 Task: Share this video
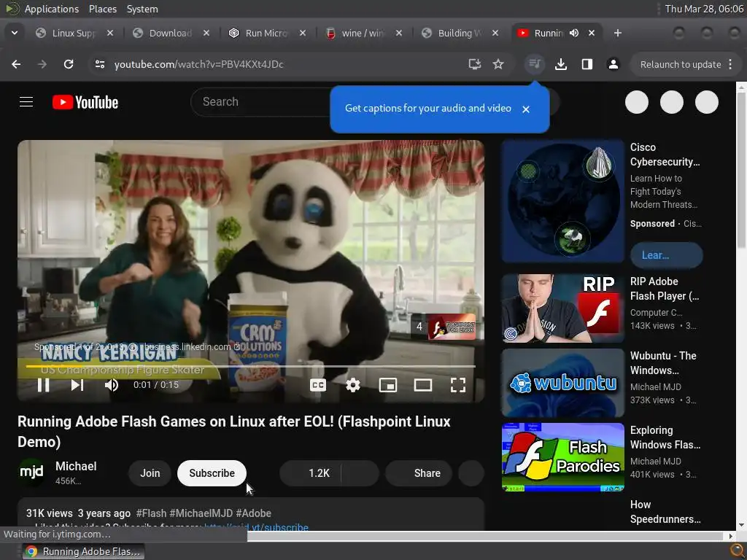tap(419, 472)
